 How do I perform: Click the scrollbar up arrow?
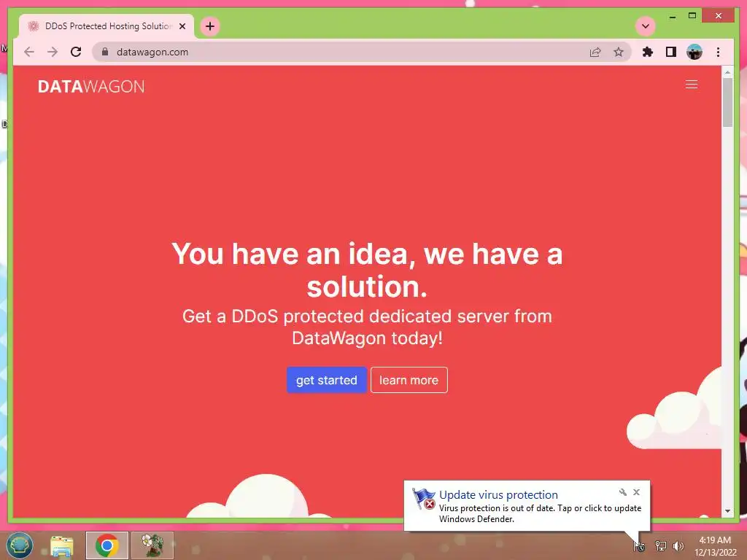[x=727, y=72]
